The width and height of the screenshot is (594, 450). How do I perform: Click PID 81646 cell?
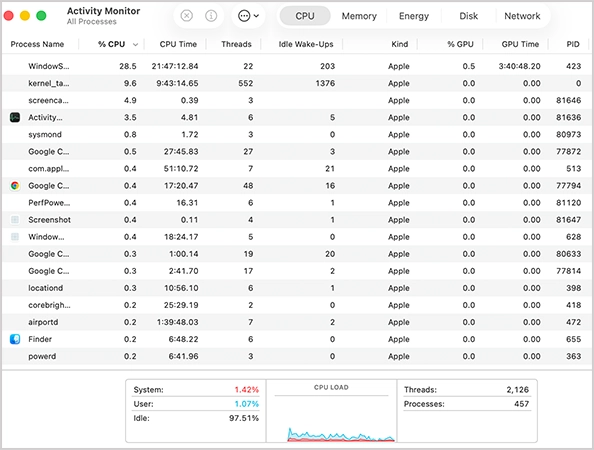(x=568, y=100)
